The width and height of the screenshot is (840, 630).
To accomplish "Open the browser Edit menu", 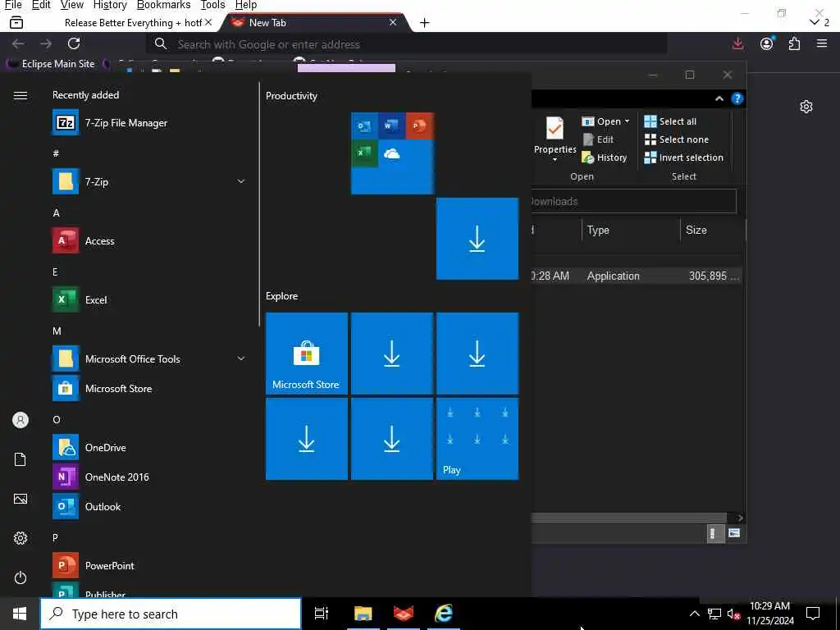I will [x=41, y=5].
